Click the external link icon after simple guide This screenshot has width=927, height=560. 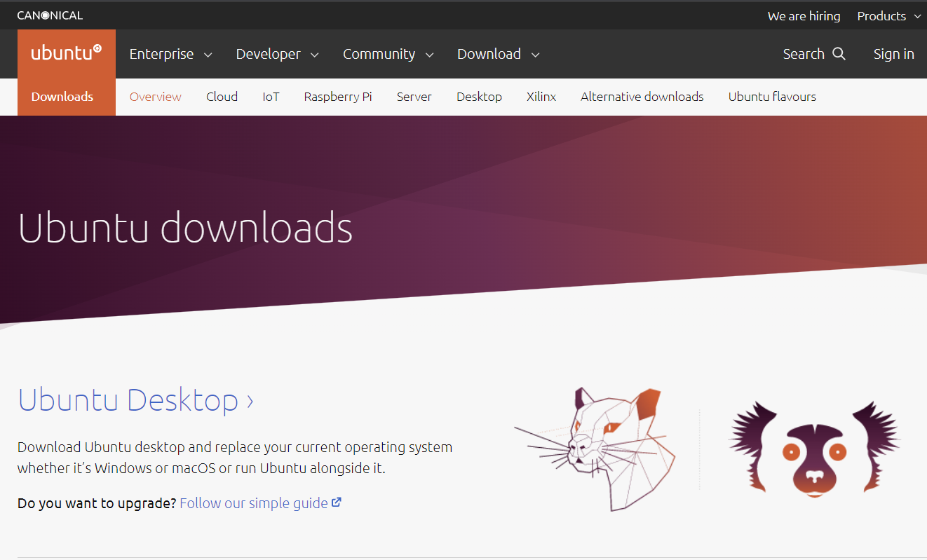point(337,503)
